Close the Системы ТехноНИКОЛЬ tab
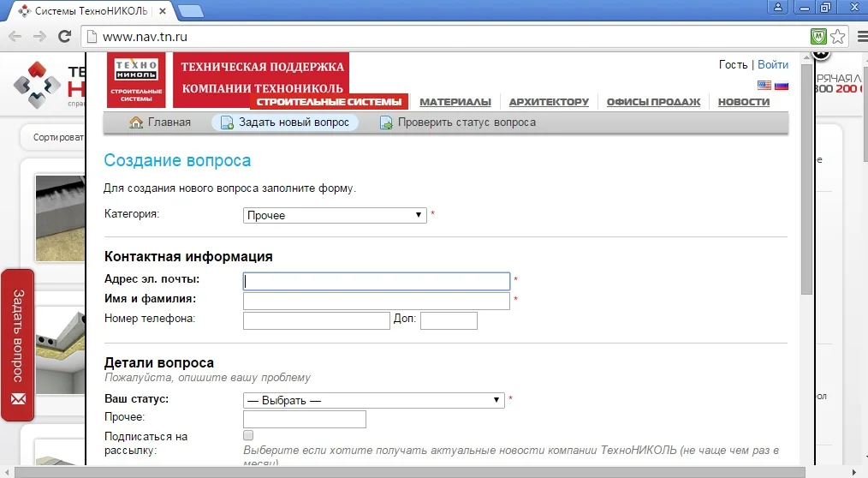 coord(162,11)
